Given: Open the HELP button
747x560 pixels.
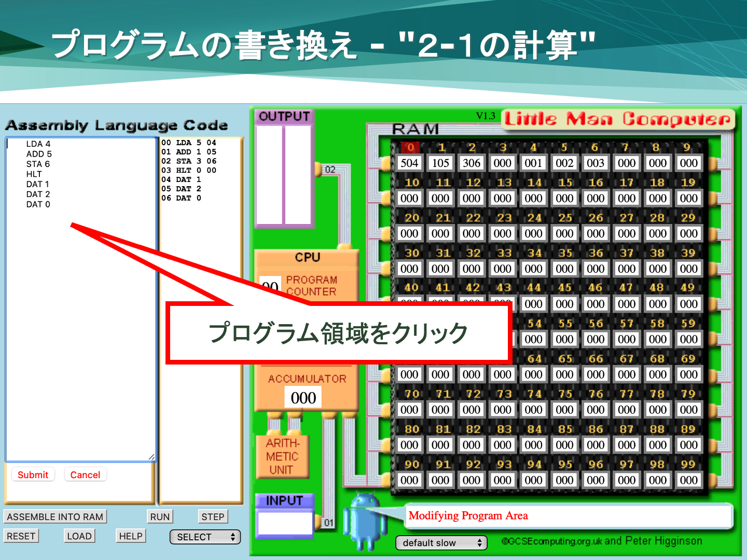Looking at the screenshot, I should pyautogui.click(x=131, y=536).
